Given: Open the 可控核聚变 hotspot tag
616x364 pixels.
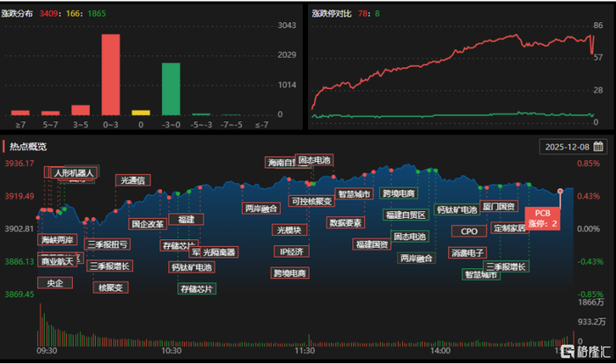Looking at the screenshot, I should (312, 201).
